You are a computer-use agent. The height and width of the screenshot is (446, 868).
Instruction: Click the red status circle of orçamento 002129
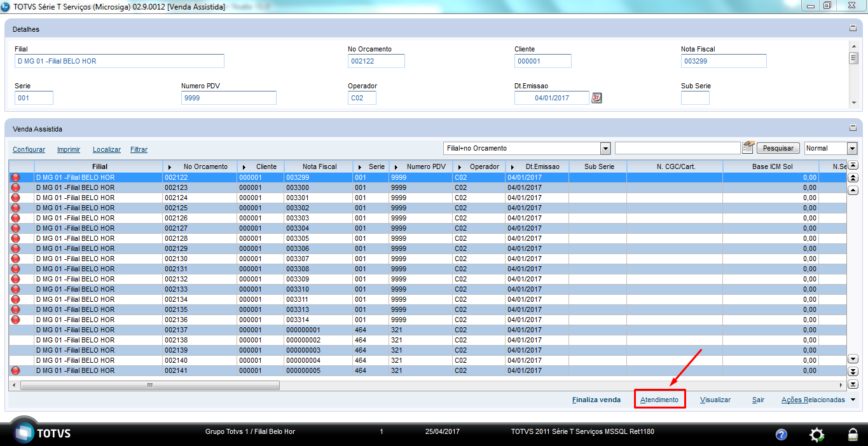pyautogui.click(x=16, y=248)
